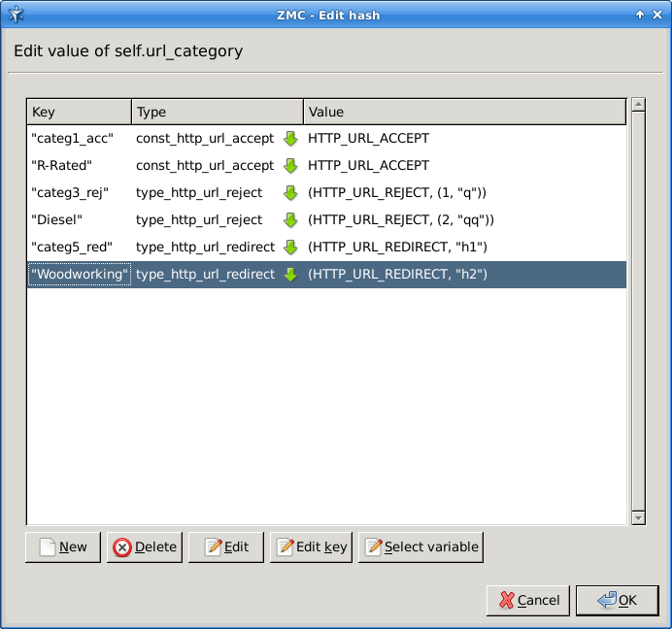Click the Edit key button
This screenshot has width=672, height=629.
tap(311, 547)
